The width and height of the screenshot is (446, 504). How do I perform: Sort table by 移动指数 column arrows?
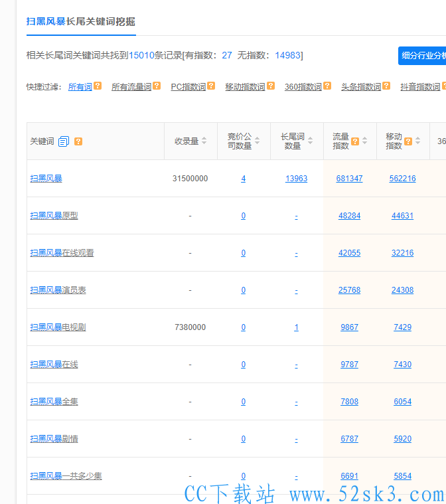417,141
